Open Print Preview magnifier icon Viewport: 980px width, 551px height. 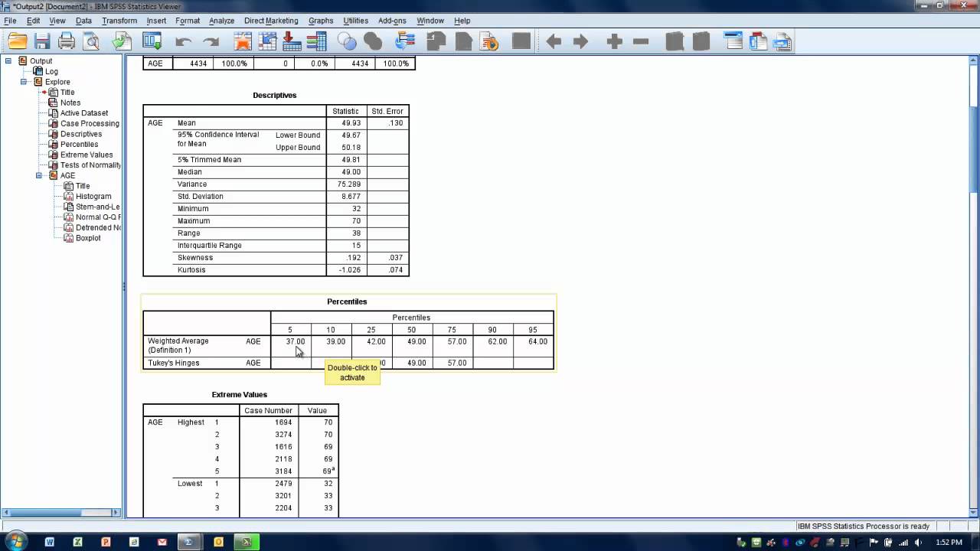pyautogui.click(x=91, y=42)
